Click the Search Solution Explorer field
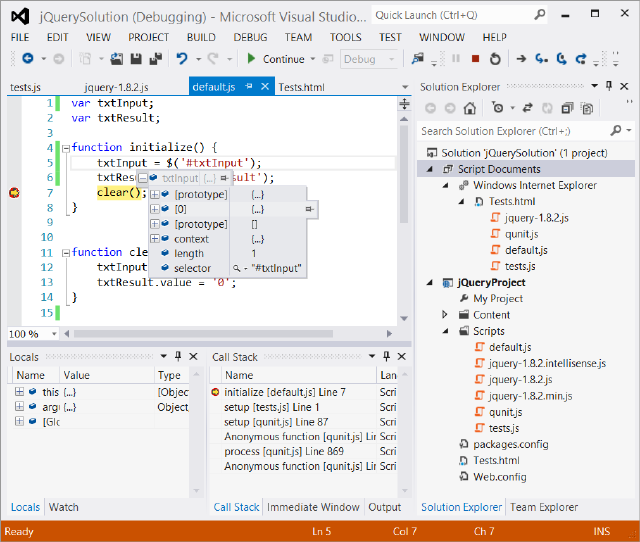 [513, 131]
